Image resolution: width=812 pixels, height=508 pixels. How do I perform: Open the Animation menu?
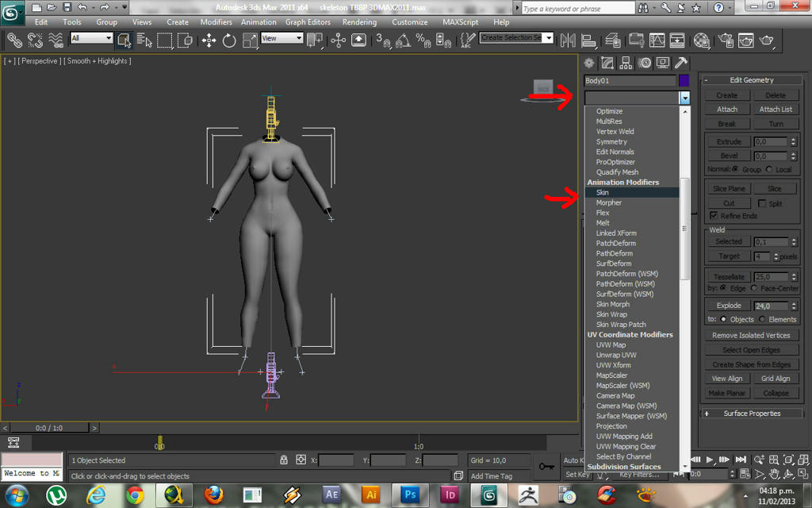point(259,21)
